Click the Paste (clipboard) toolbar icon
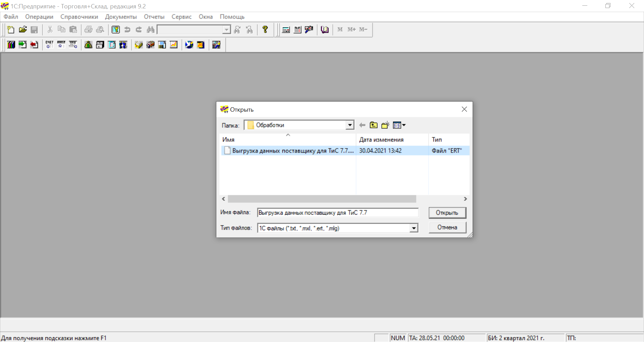Image resolution: width=644 pixels, height=342 pixels. point(73,30)
